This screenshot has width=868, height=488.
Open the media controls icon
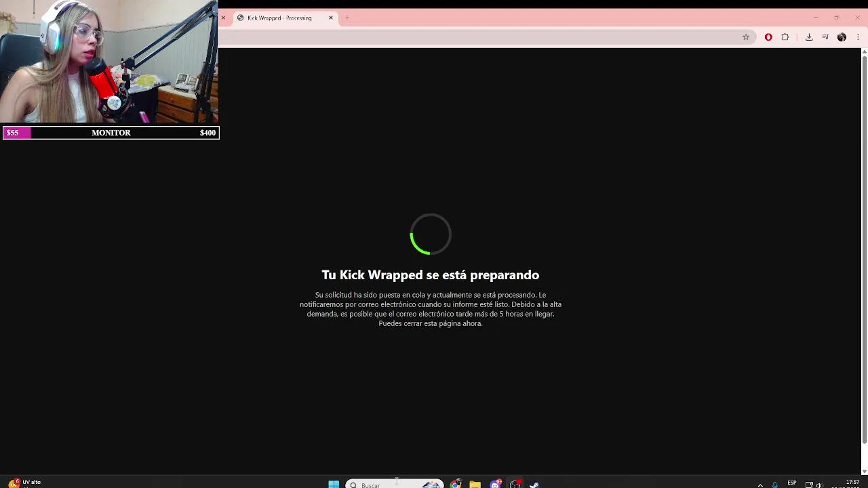(x=825, y=37)
